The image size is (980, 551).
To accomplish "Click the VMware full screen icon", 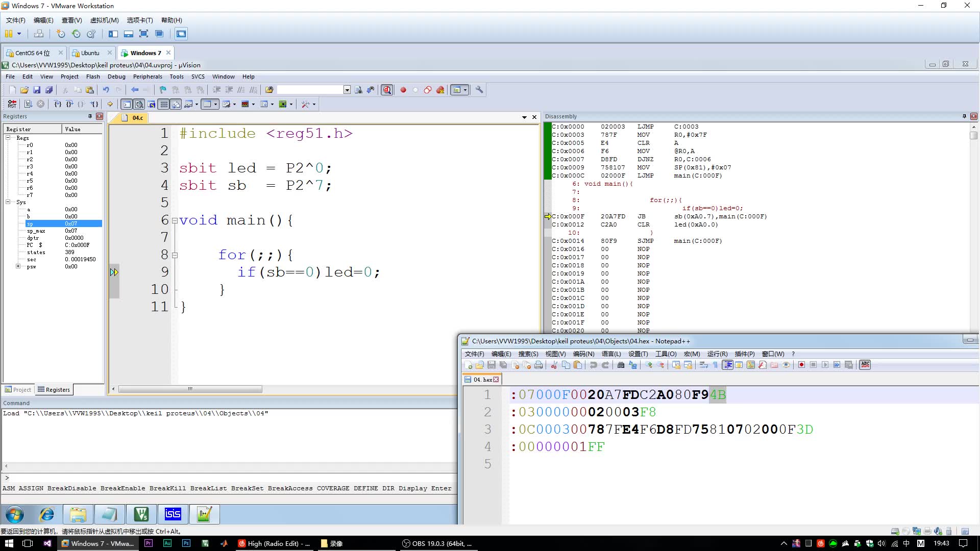I will [x=144, y=34].
